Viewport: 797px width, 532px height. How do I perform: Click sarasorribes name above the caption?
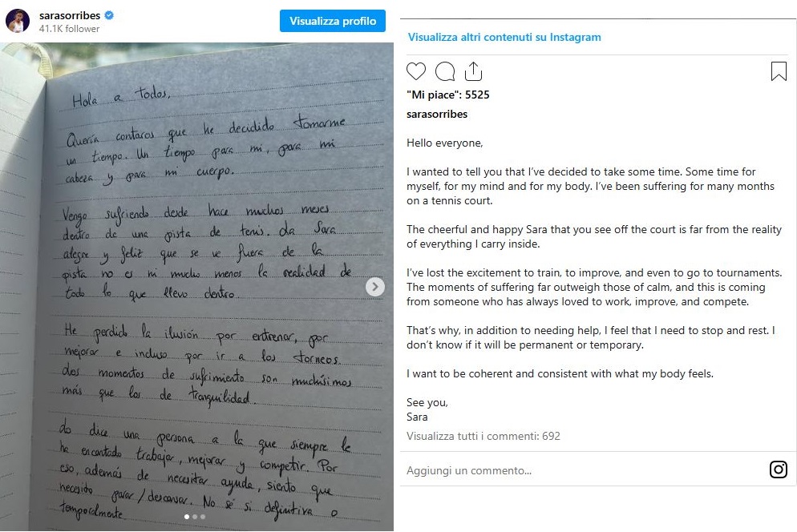(x=437, y=114)
